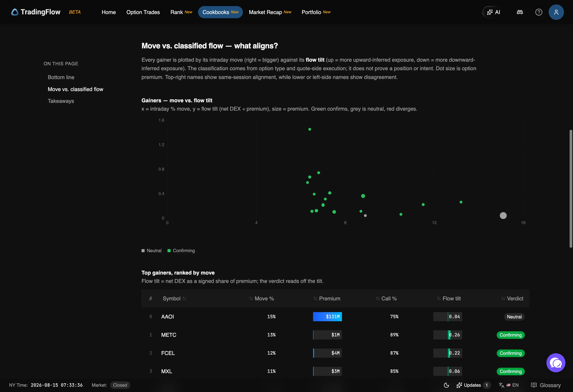
Task: Open the Glossary book icon
Action: [x=534, y=385]
